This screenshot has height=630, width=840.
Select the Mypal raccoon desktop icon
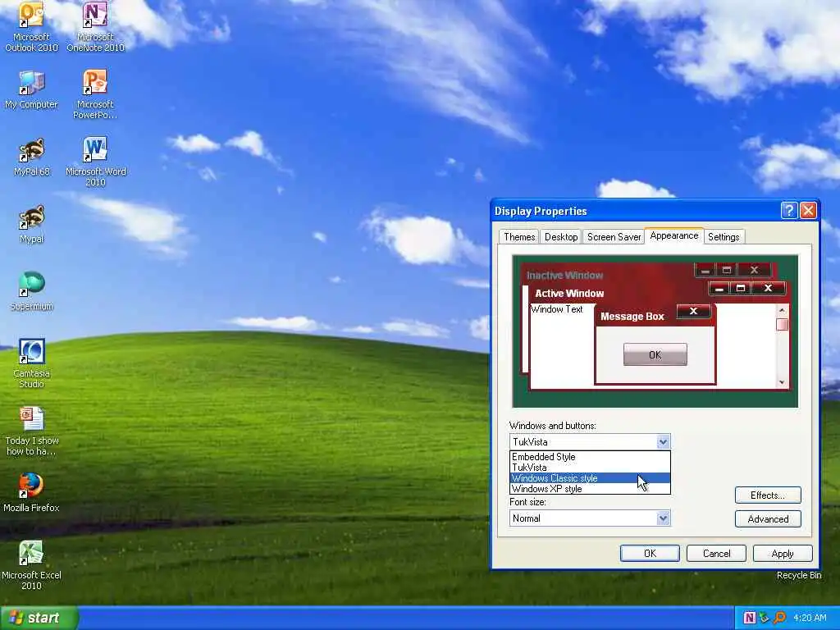pyautogui.click(x=31, y=225)
